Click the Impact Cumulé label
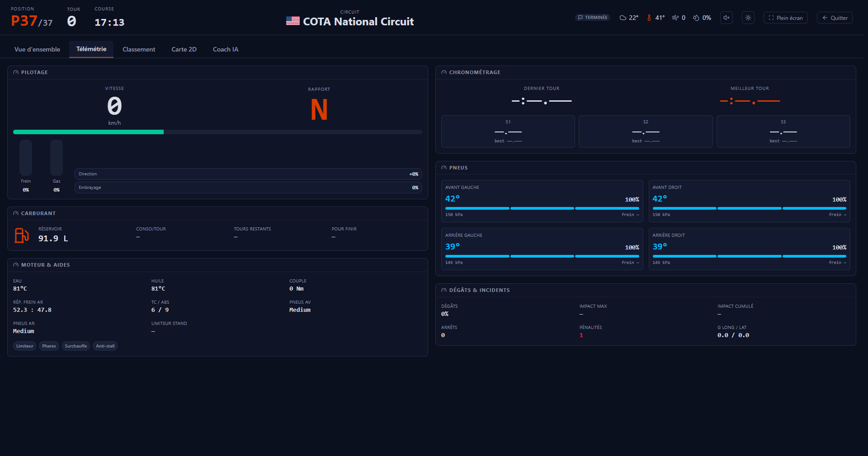 pos(736,306)
